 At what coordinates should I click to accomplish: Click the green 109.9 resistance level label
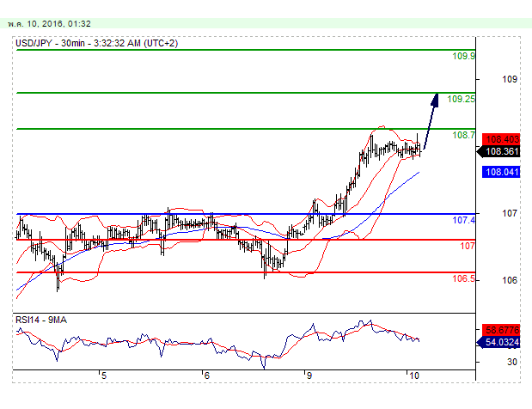click(463, 57)
